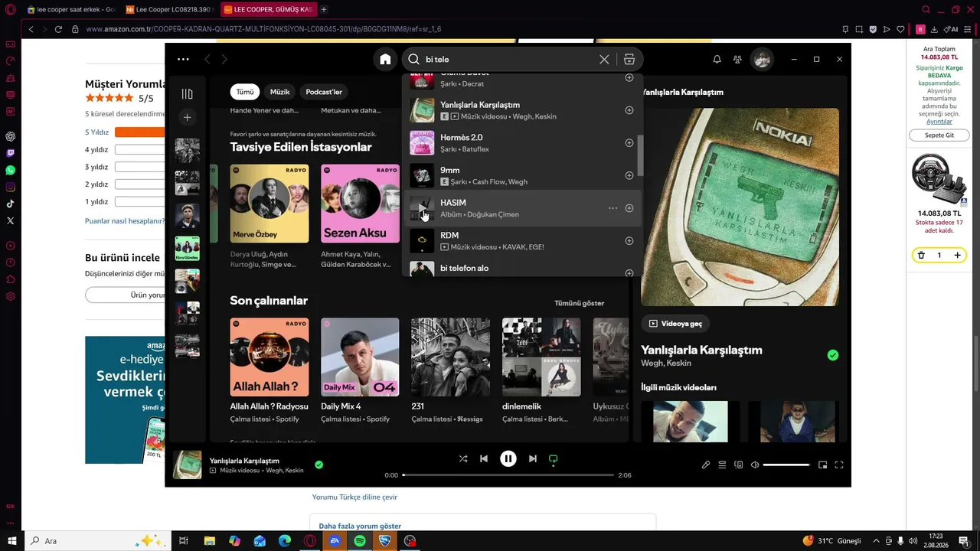Click Ayrıntılar link in Amazon sidebar
The width and height of the screenshot is (980, 551).
(939, 122)
